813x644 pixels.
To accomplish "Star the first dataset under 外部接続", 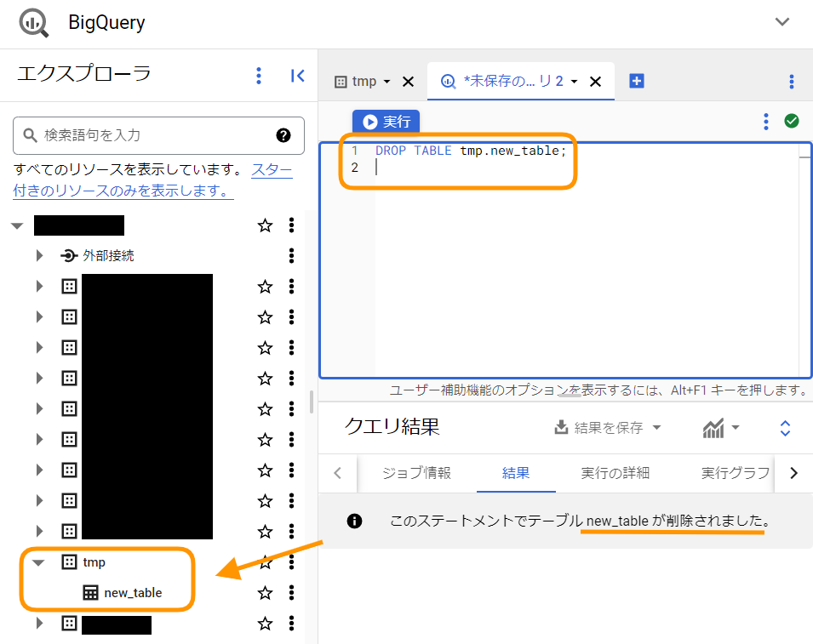I will 265,286.
